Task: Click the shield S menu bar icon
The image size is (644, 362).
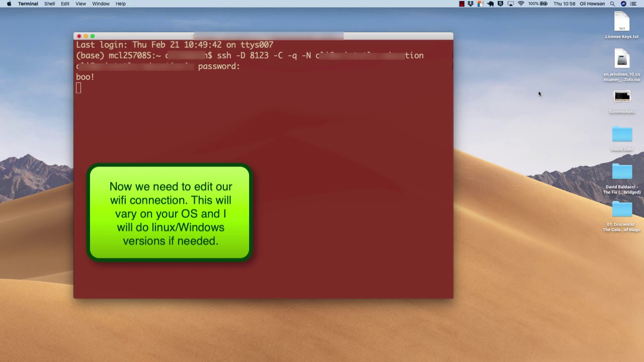Action: coord(500,4)
